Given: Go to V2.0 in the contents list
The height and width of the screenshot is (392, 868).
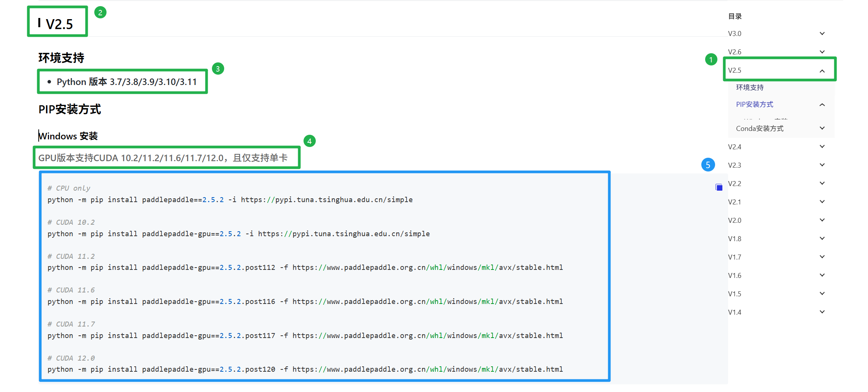Looking at the screenshot, I should [x=735, y=220].
